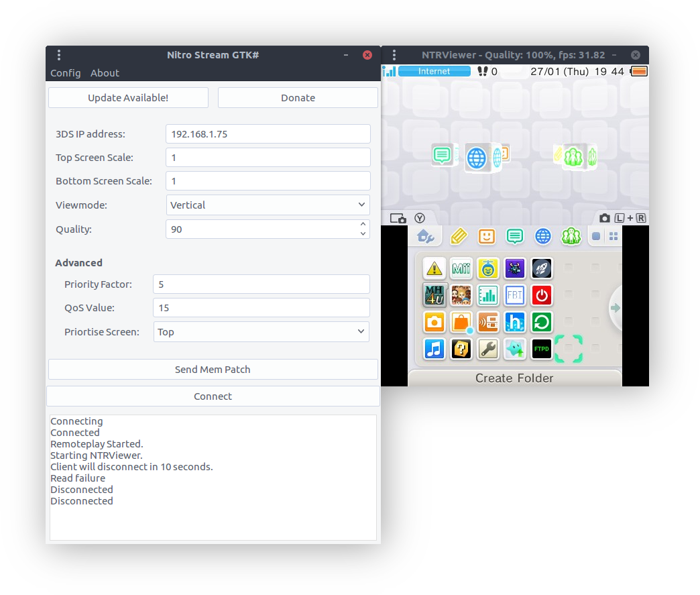Click the 'Starting NTRViewer.' log line
Image resolution: width=700 pixels, height=595 pixels.
coord(97,455)
